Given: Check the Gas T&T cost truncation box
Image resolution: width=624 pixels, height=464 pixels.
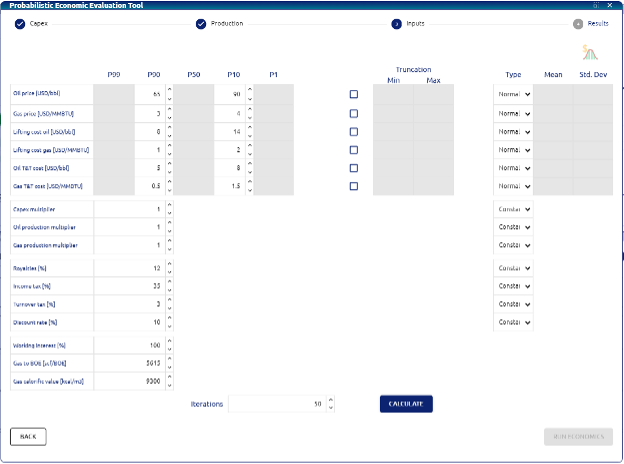Looking at the screenshot, I should 353,186.
